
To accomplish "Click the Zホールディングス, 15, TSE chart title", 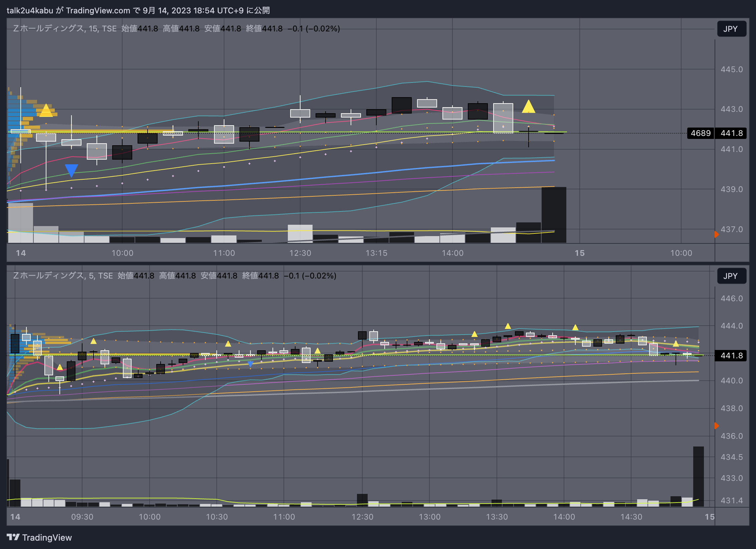I will click(65, 28).
